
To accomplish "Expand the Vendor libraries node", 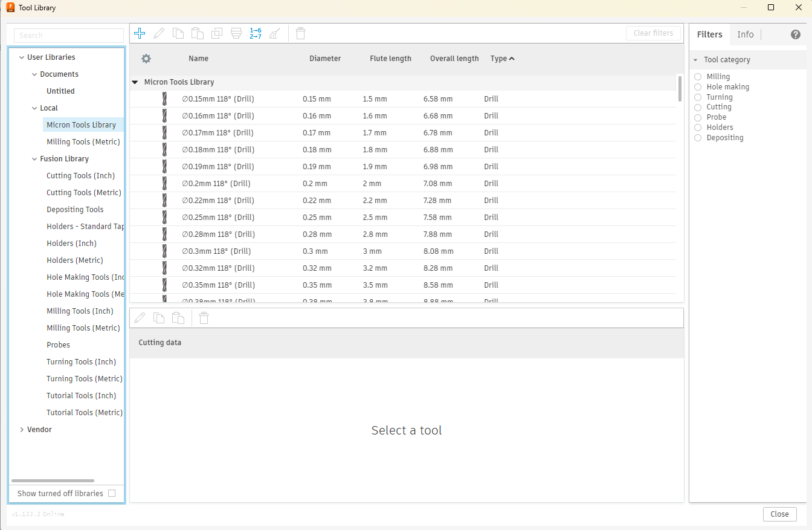I will 22,430.
